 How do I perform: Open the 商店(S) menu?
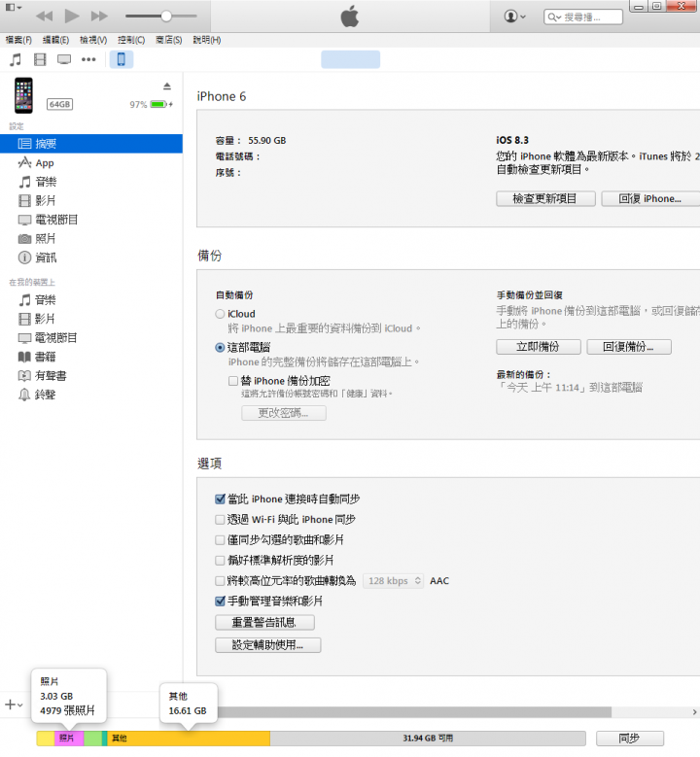click(x=168, y=40)
